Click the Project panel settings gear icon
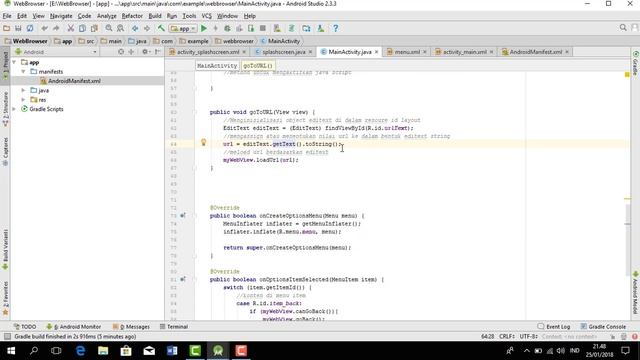The height and width of the screenshot is (360, 640). (145, 52)
